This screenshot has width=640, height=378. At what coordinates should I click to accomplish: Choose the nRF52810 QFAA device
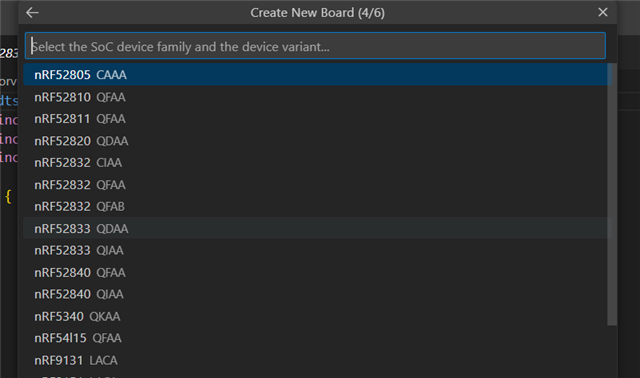coord(317,97)
